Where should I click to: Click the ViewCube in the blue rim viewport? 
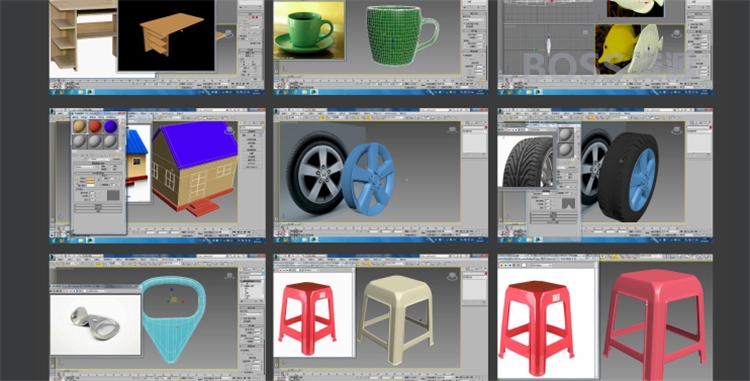coord(452,130)
